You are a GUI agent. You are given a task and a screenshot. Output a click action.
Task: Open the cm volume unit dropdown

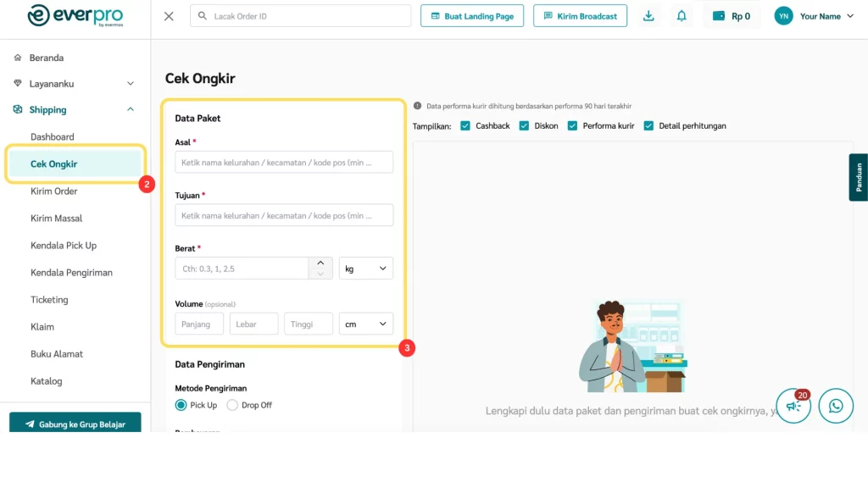pyautogui.click(x=366, y=324)
